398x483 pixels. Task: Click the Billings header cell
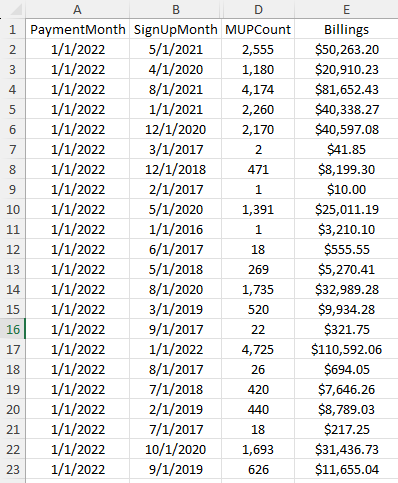pyautogui.click(x=347, y=29)
